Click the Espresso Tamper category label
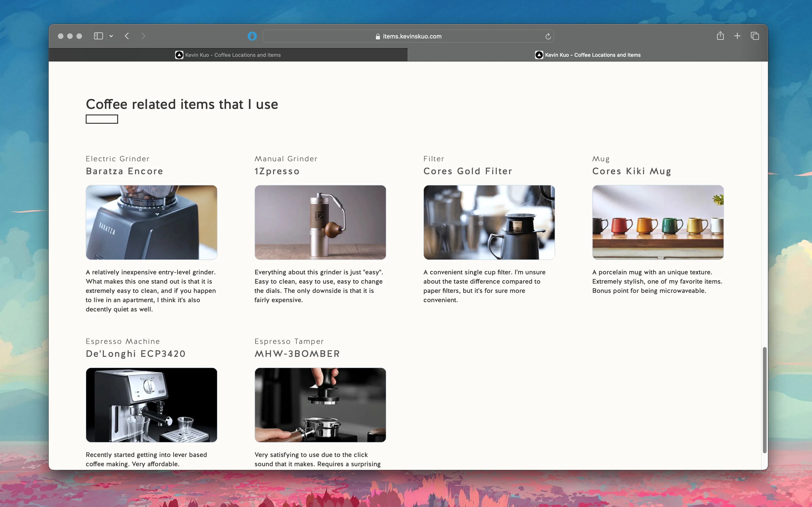The width and height of the screenshot is (812, 507). click(289, 341)
